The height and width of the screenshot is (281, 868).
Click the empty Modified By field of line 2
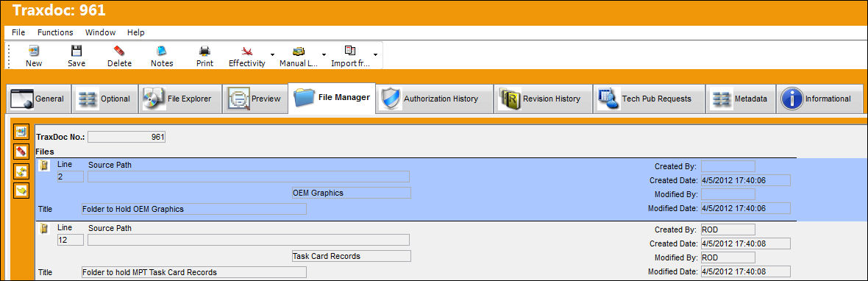[x=728, y=194]
